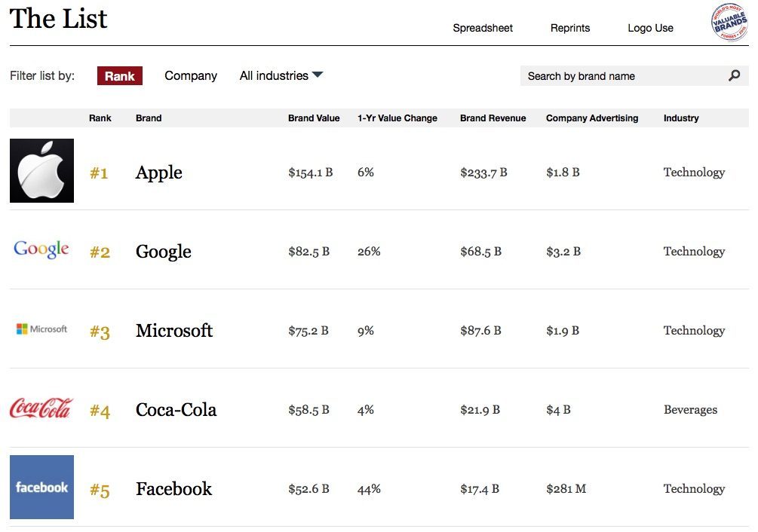Open the Spreadsheet menu link
Screen dimensions: 758x532
pyautogui.click(x=483, y=28)
